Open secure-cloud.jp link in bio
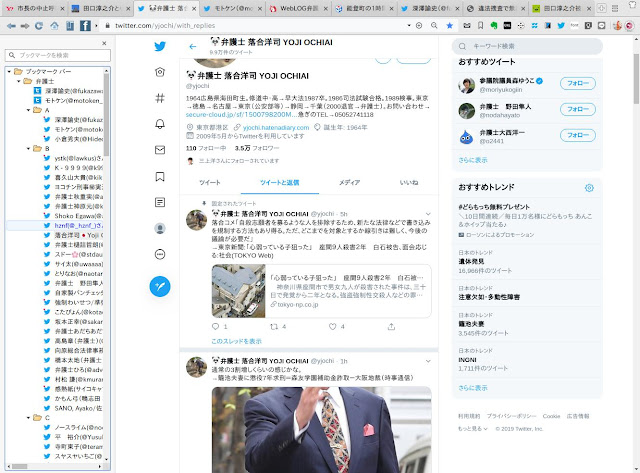Screen dimensions: 640x473 point(241,115)
